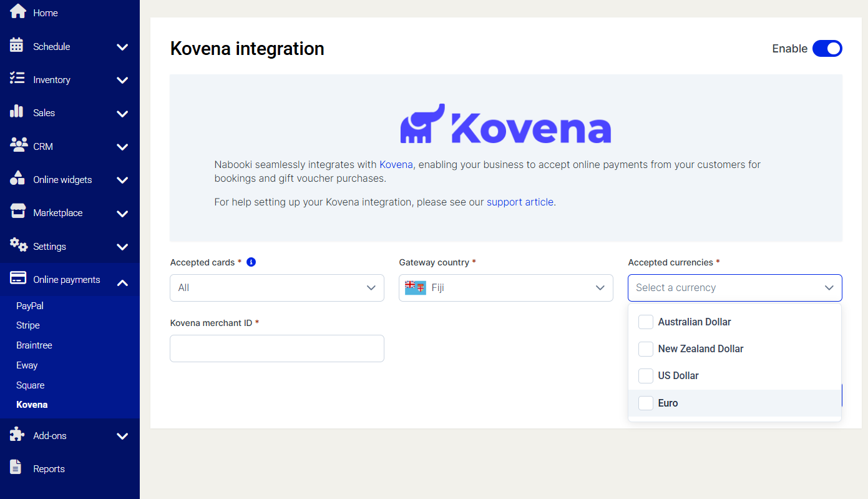Select the Euro currency label
This screenshot has width=868, height=499.
coord(668,403)
